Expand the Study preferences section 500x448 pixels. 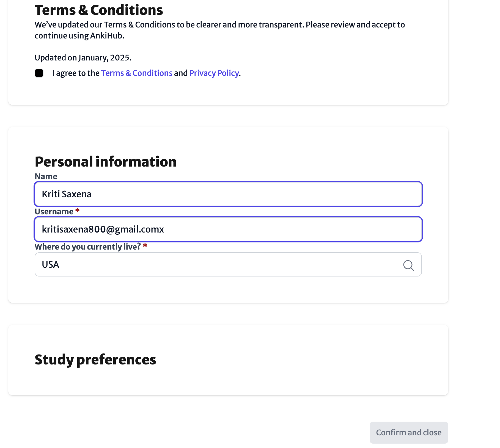[x=95, y=359]
